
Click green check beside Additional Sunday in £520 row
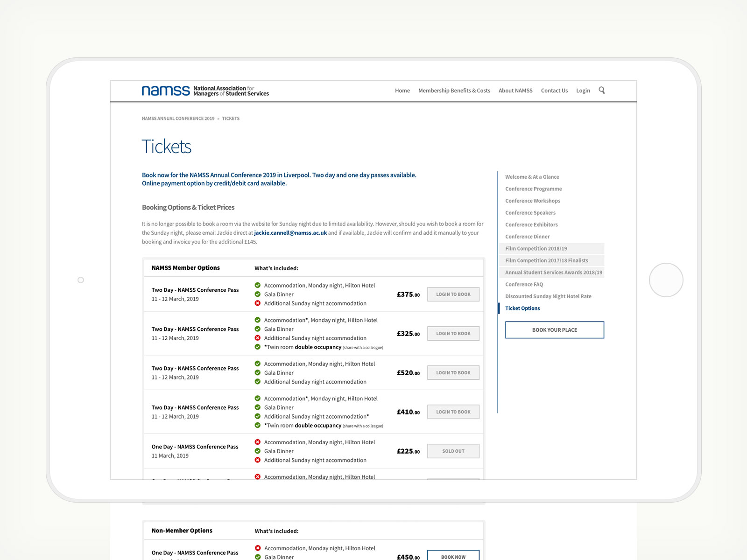[257, 382]
